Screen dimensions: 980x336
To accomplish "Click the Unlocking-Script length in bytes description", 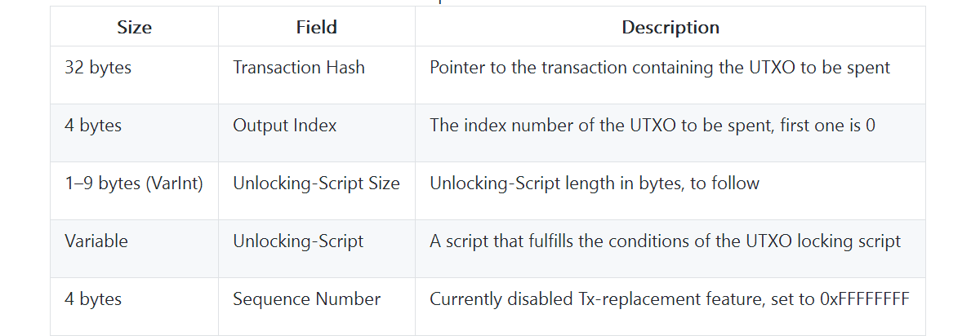I will pos(594,183).
